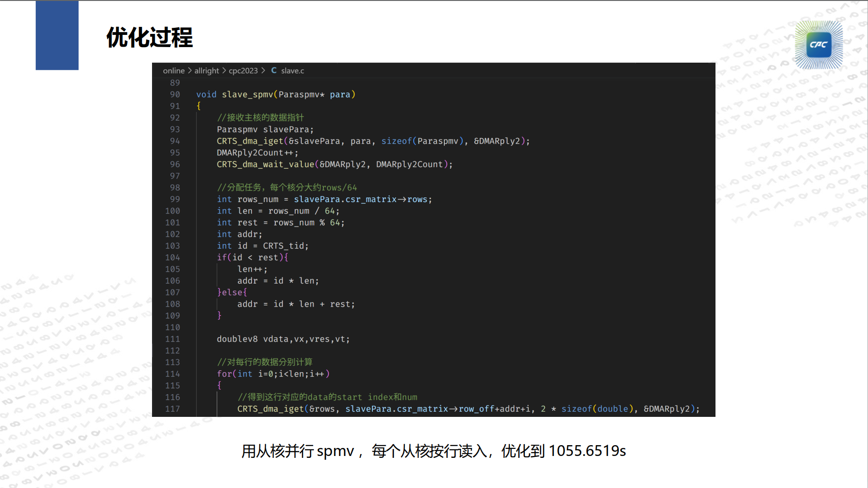This screenshot has width=868, height=488.
Task: Expand chevron after 'online' breadcrumb
Action: [x=190, y=71]
